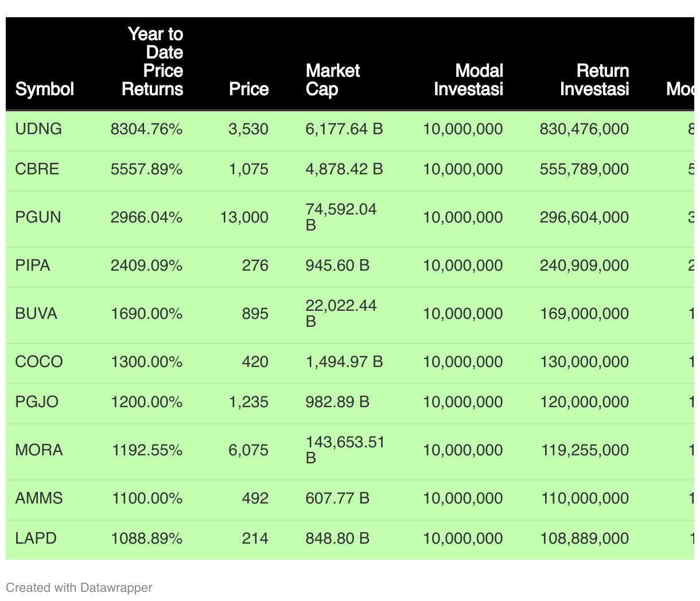Select BUVA's market cap 22,022.44 B
The width and height of the screenshot is (700, 601).
pos(341,313)
